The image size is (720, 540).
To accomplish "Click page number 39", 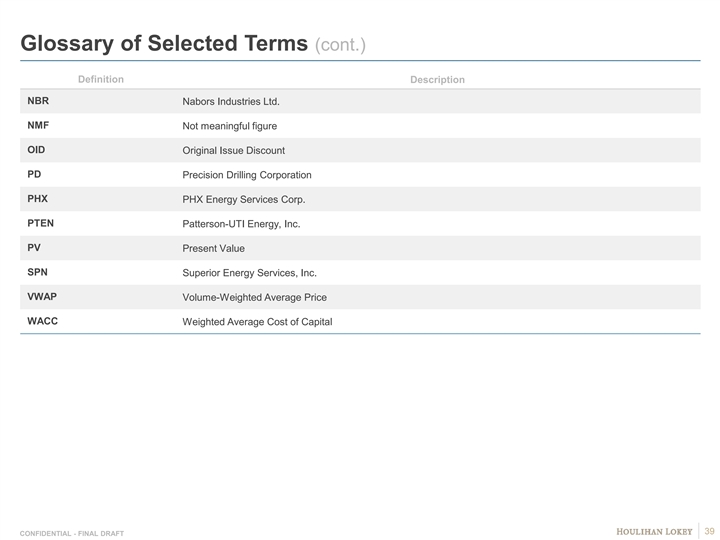I will [710, 530].
